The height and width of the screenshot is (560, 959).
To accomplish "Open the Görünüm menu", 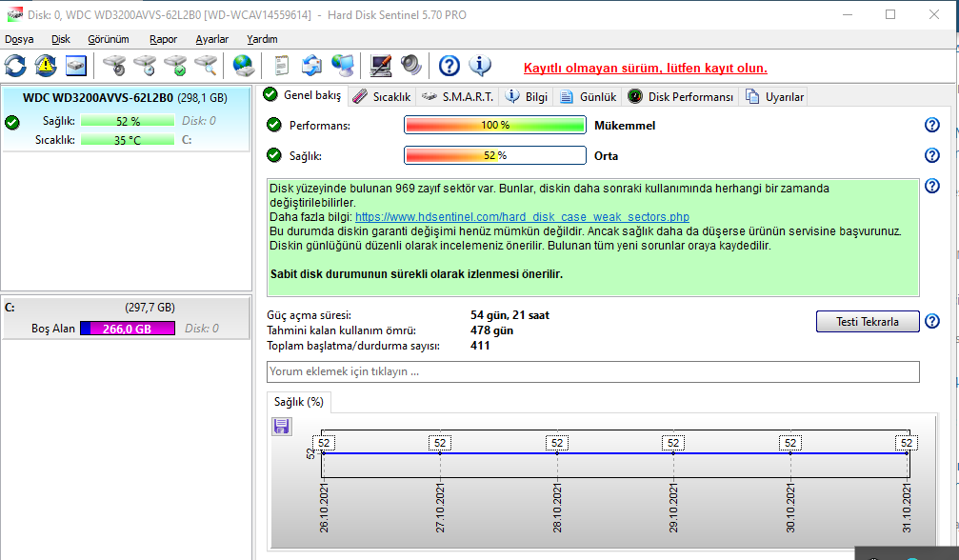I will point(109,39).
